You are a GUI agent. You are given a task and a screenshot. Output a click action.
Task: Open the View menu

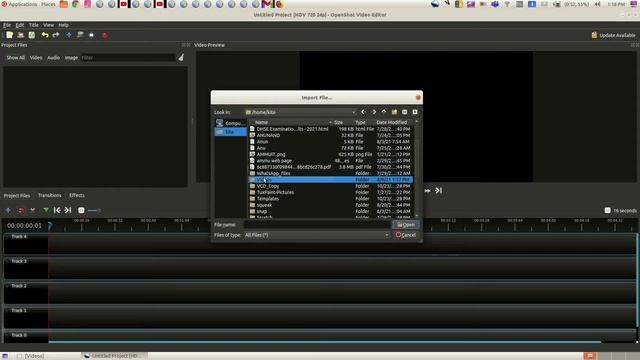tap(48, 25)
